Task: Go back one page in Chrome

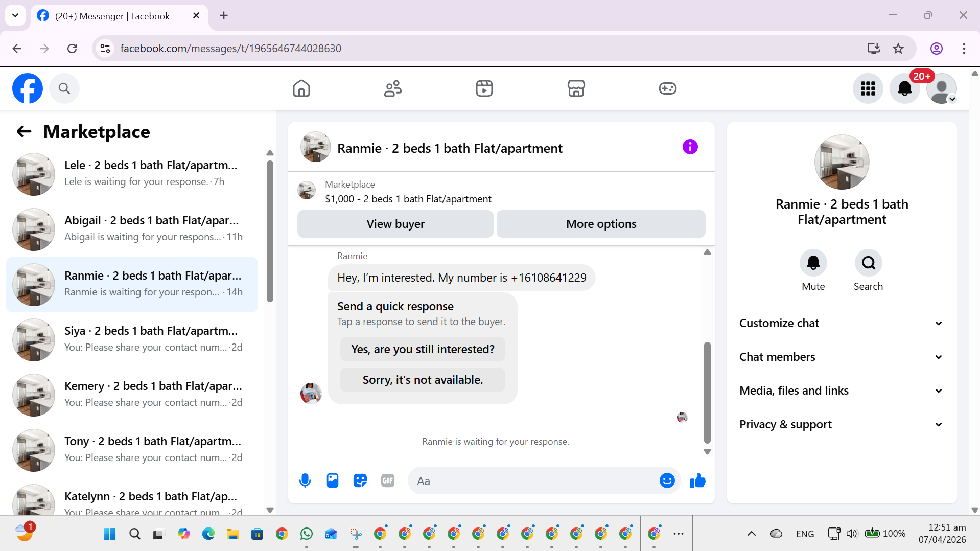Action: pyautogui.click(x=17, y=49)
